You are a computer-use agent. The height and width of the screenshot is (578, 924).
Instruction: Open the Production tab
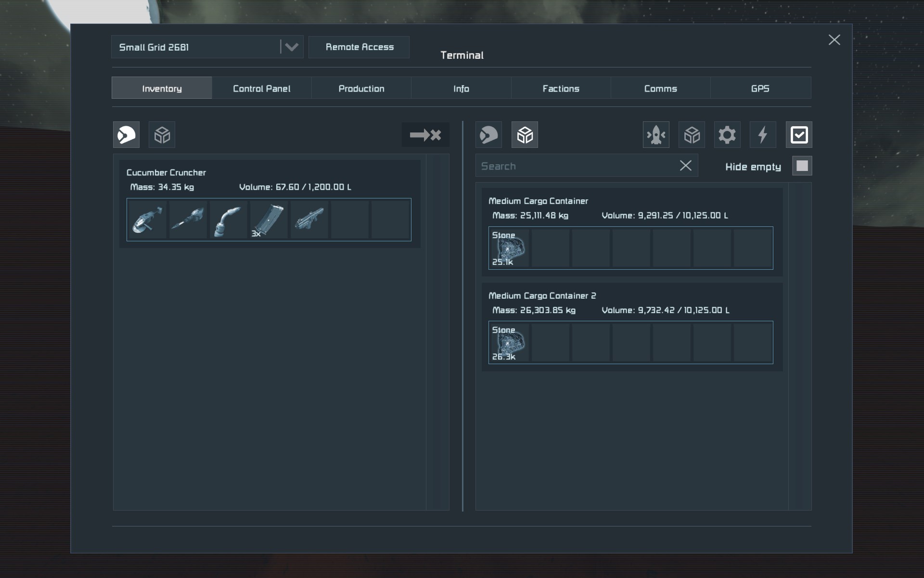coord(361,88)
